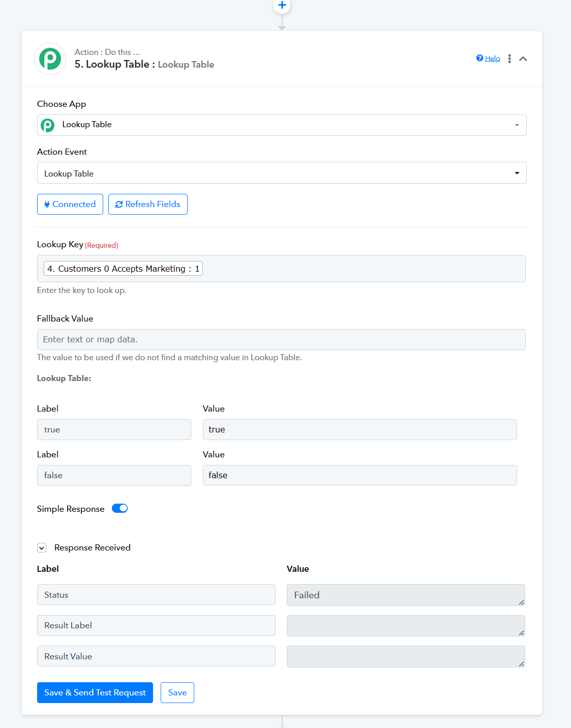The image size is (571, 728).
Task: Click the Connected button
Action: click(70, 204)
